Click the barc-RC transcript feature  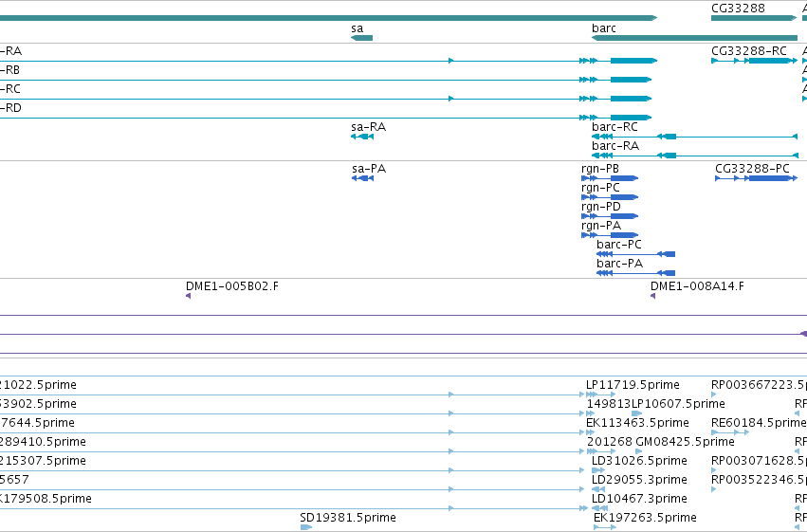695,137
